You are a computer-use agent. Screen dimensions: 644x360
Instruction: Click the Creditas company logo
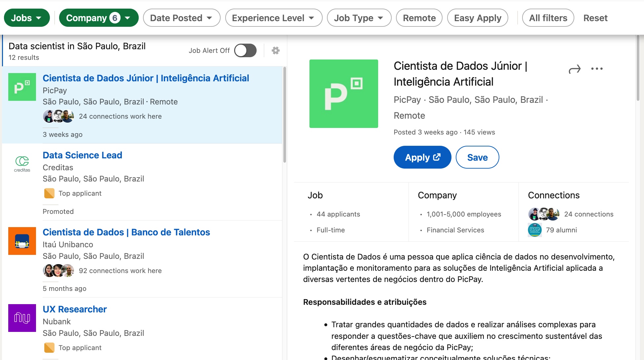point(22,164)
